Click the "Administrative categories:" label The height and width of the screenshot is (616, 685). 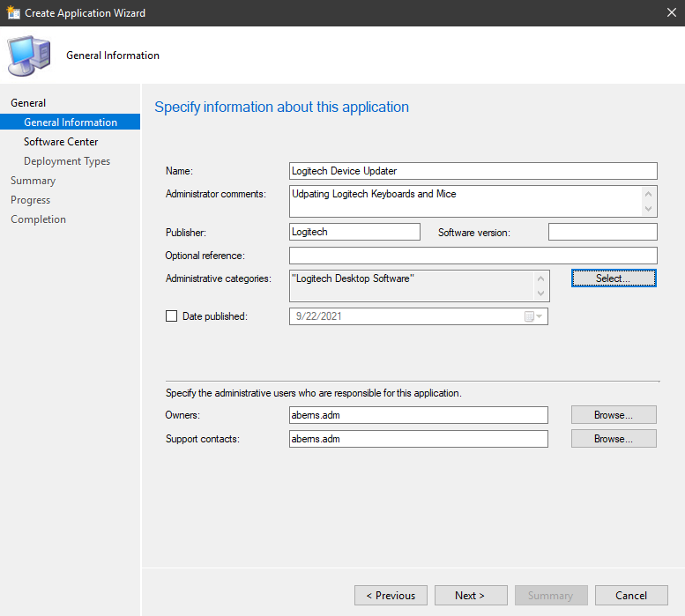click(x=219, y=278)
